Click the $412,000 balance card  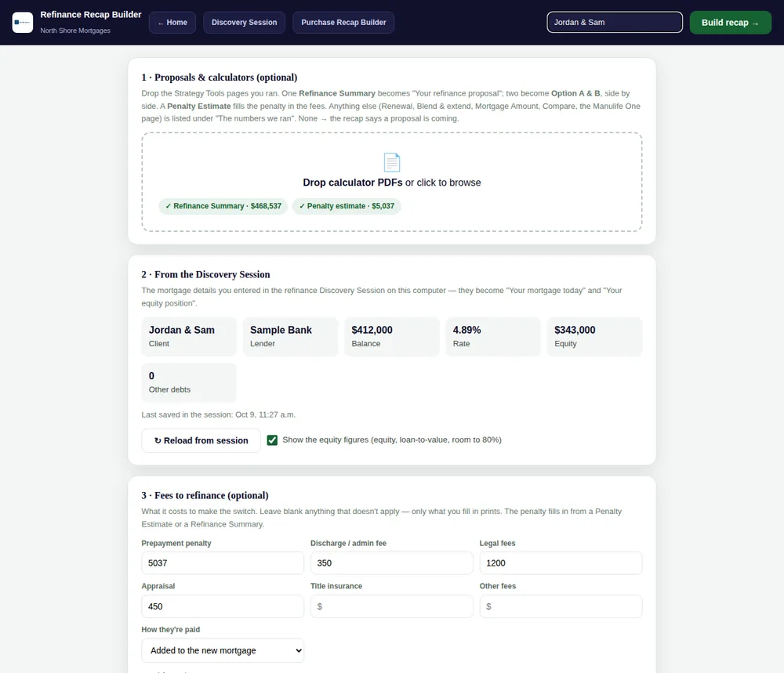point(391,336)
